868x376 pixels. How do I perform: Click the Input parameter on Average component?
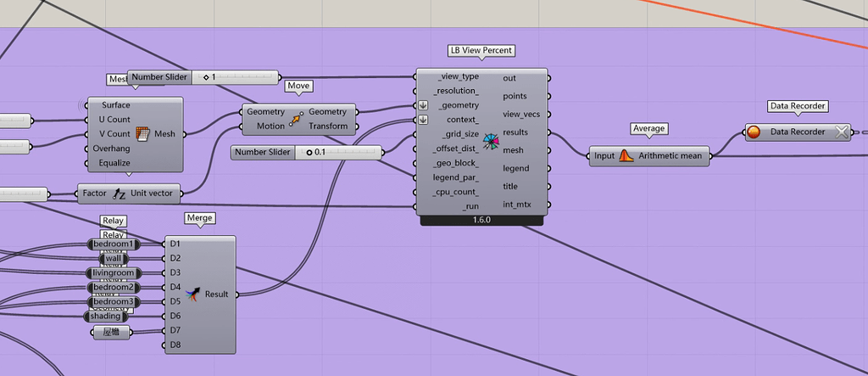pos(604,156)
